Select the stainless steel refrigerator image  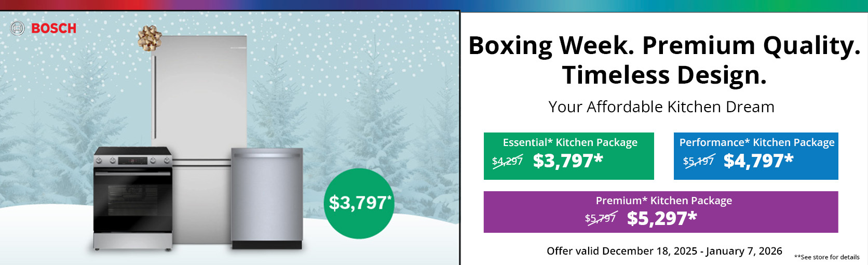[199, 94]
